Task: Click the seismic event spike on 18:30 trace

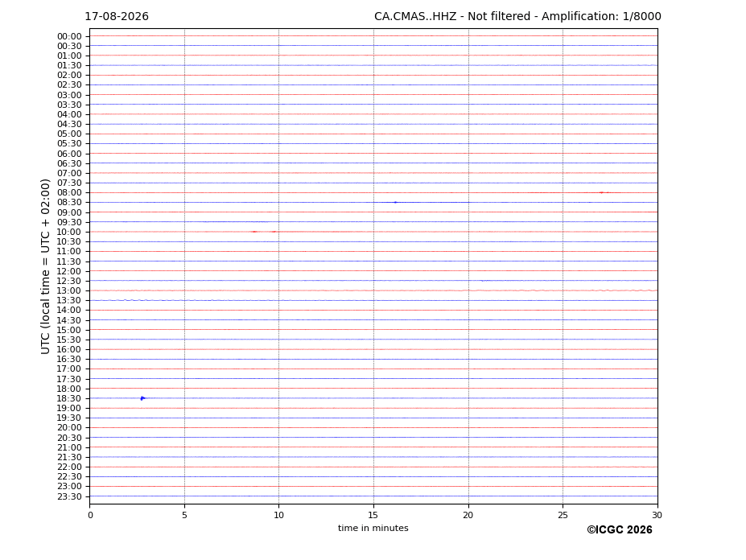Action: [x=142, y=398]
